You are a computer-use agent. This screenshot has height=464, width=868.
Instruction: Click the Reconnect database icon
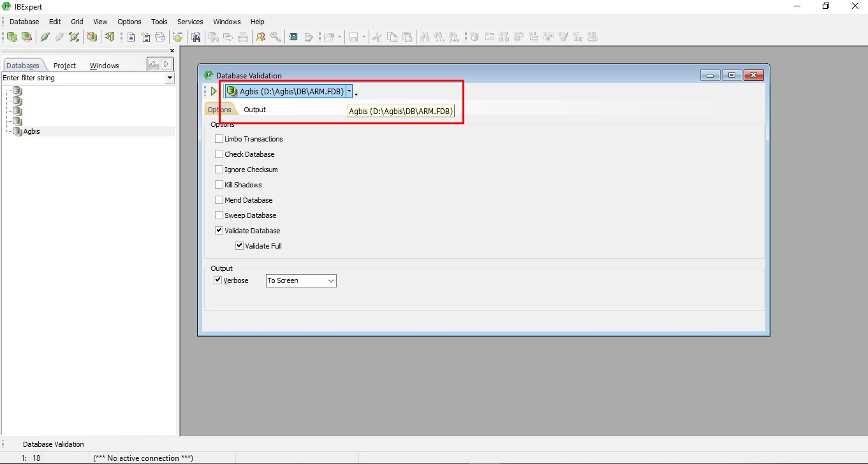tap(74, 37)
